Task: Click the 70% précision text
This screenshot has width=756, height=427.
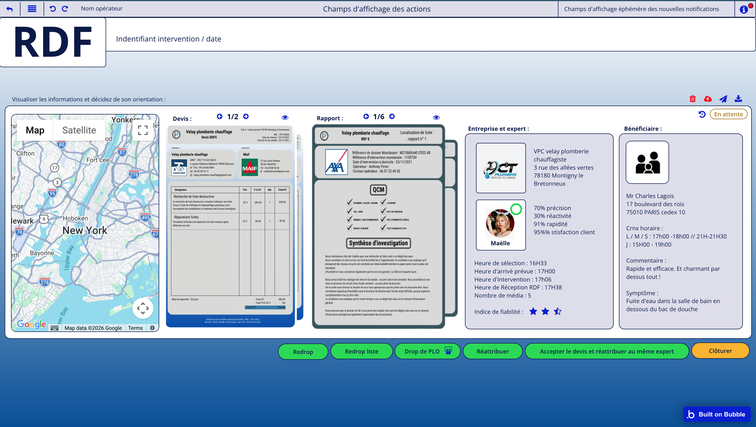Action: pyautogui.click(x=552, y=208)
